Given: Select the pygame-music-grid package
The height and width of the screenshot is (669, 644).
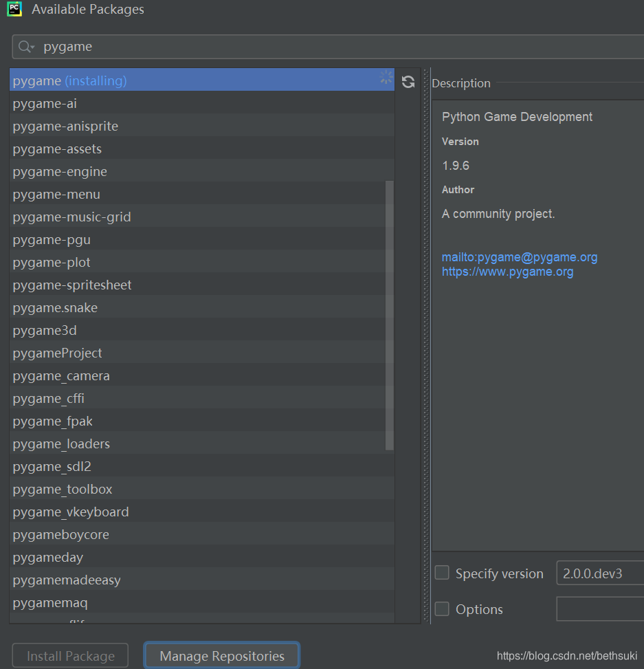Looking at the screenshot, I should [x=202, y=217].
